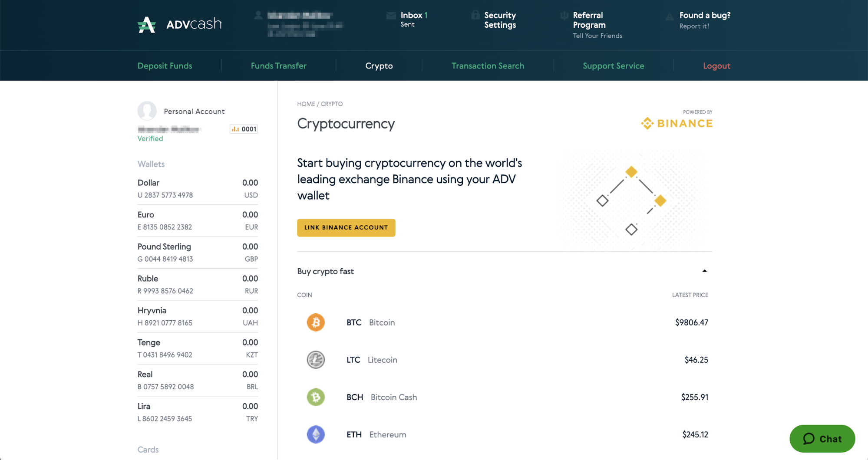Viewport: 868px width, 460px height.
Task: Click Report it! link
Action: coord(694,26)
